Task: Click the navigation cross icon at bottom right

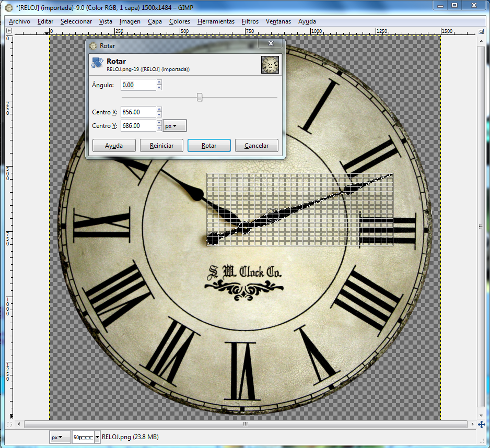Action: click(x=482, y=425)
